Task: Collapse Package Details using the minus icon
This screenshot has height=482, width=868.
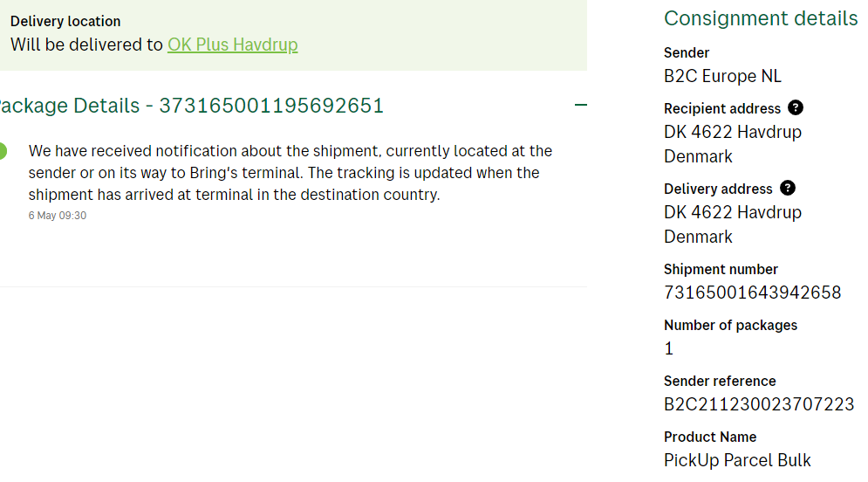Action: pos(581,106)
